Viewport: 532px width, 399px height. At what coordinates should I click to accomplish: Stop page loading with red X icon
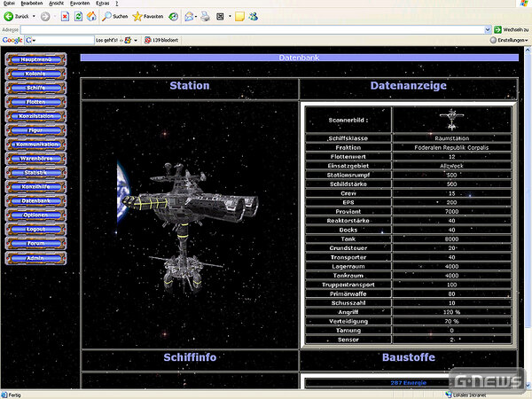point(65,16)
